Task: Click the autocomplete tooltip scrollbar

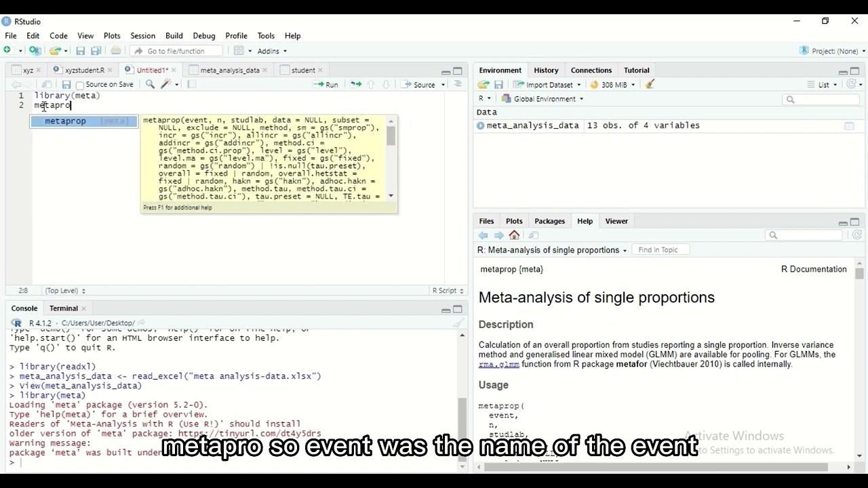Action: [x=391, y=136]
